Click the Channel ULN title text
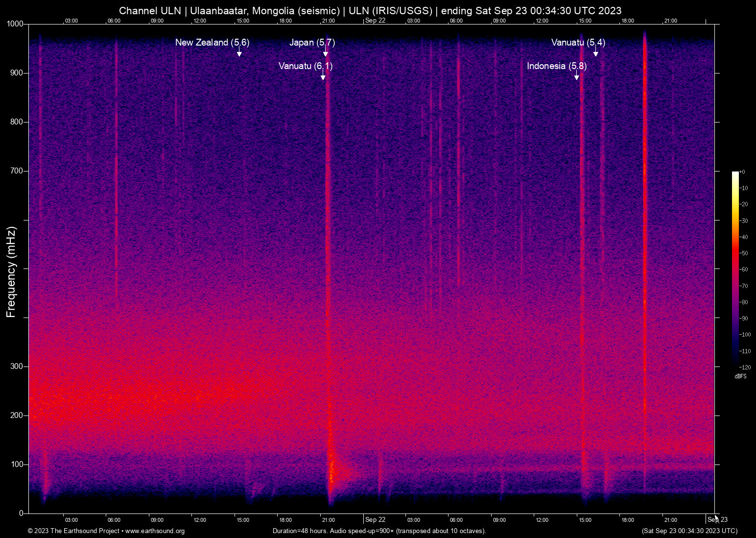 (x=149, y=10)
